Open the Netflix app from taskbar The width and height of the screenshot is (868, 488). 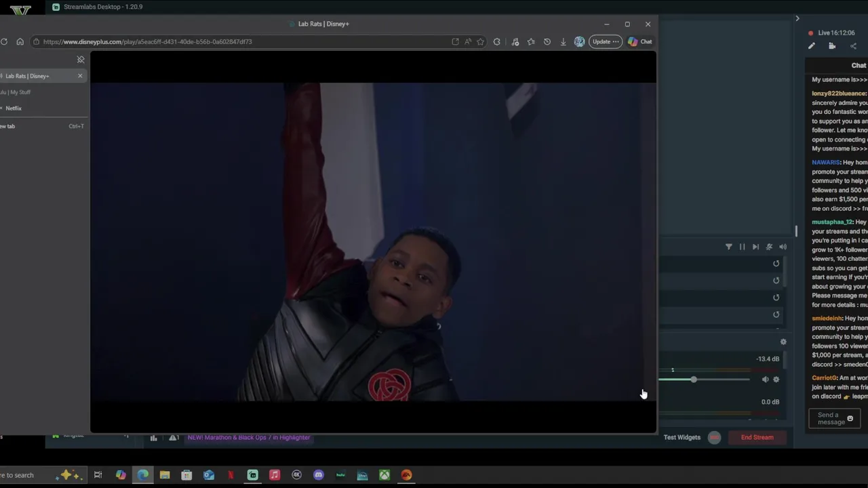(231, 475)
